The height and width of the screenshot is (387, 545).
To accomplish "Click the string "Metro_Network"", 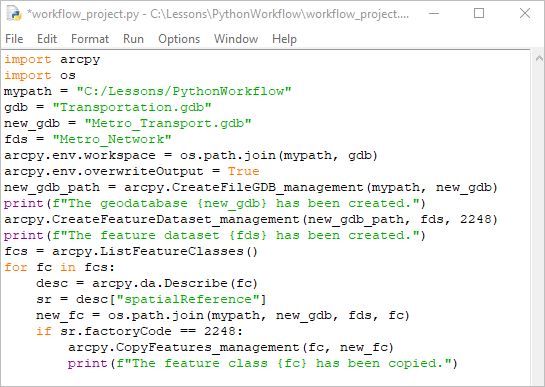I will (x=112, y=139).
